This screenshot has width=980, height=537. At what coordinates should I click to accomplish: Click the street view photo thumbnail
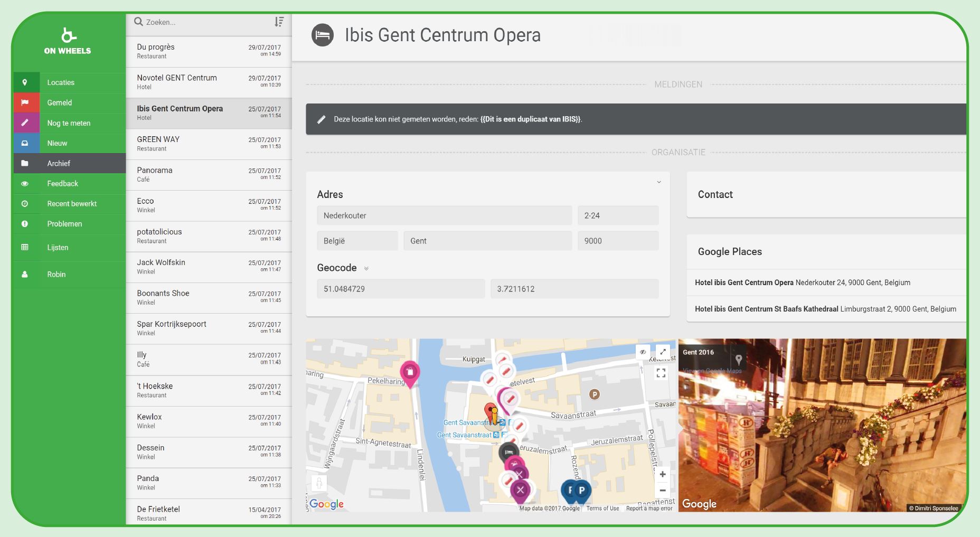click(x=822, y=425)
